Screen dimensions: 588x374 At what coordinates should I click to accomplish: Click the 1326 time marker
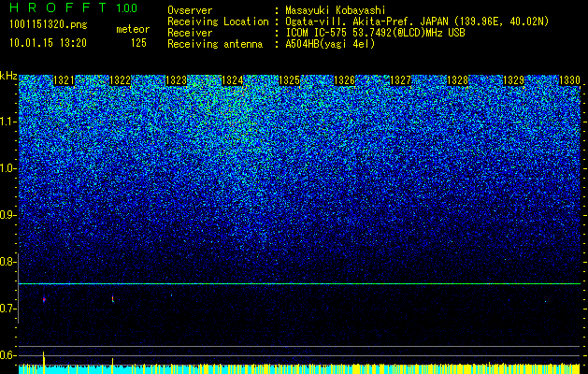[x=345, y=80]
